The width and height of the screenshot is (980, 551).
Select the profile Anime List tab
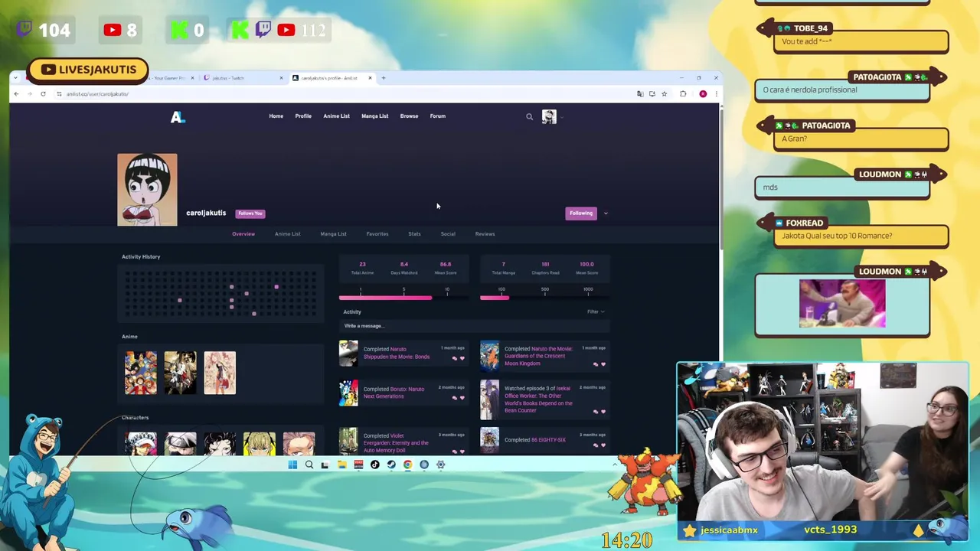pos(287,234)
